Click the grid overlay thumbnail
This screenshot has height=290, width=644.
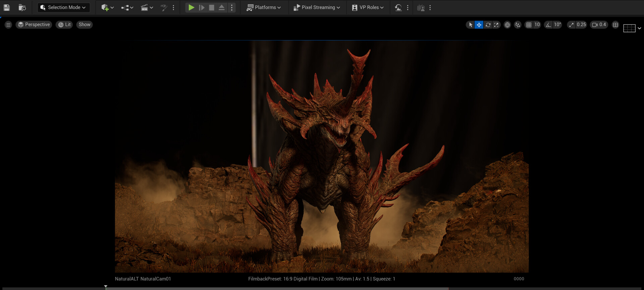tap(629, 28)
